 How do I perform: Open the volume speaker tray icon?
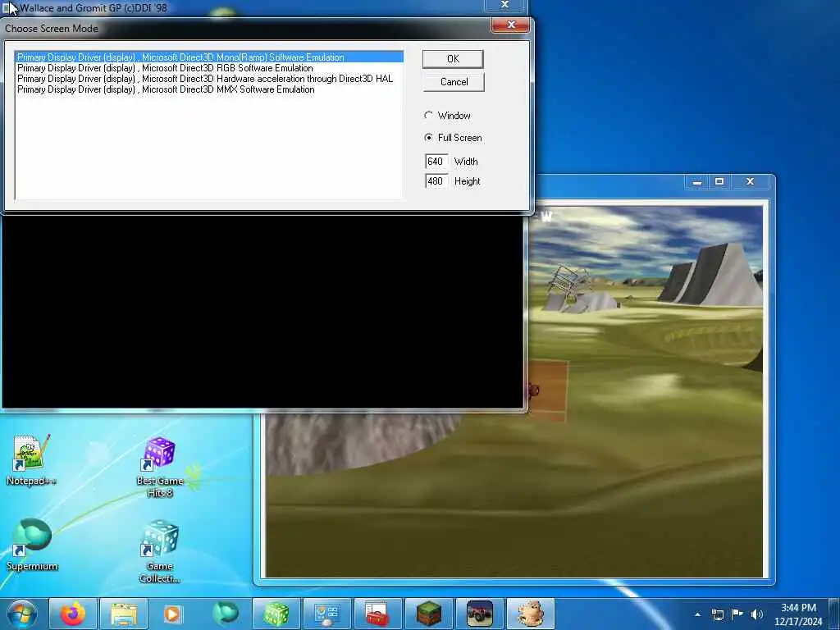756,614
